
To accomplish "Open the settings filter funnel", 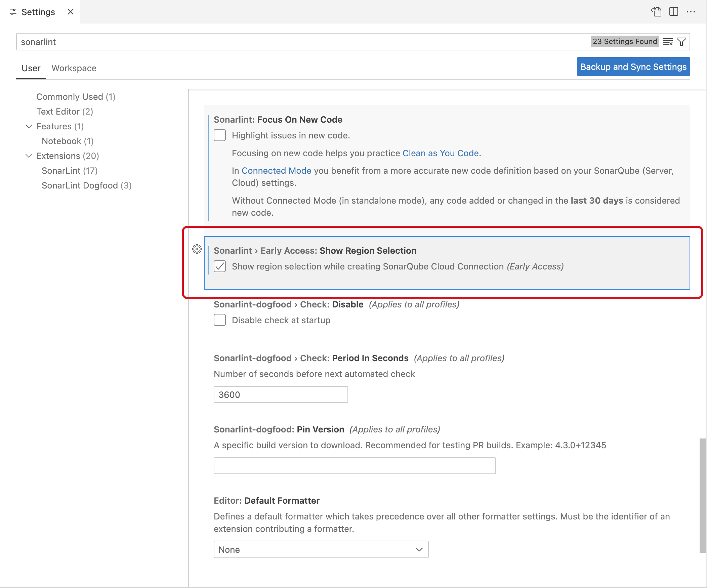I will (682, 41).
